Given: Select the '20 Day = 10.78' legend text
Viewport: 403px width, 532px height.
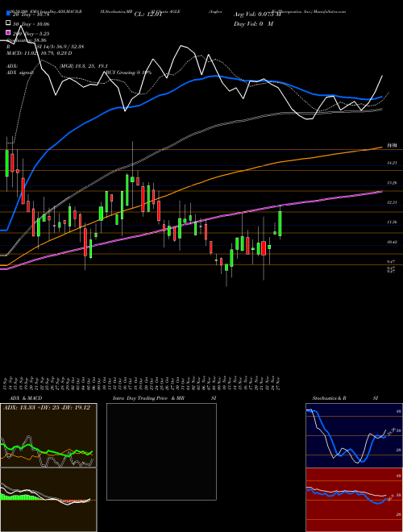Looking at the screenshot, I should [31, 15].
